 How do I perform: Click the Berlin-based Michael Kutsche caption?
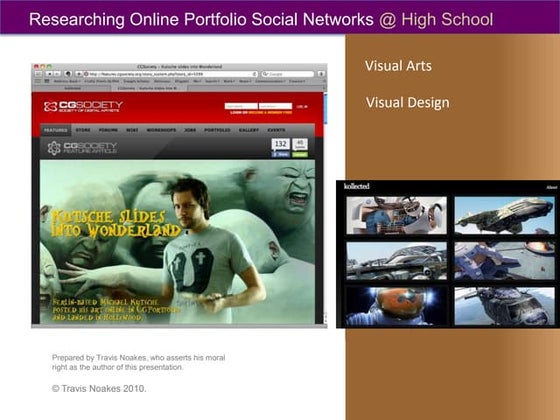click(116, 309)
